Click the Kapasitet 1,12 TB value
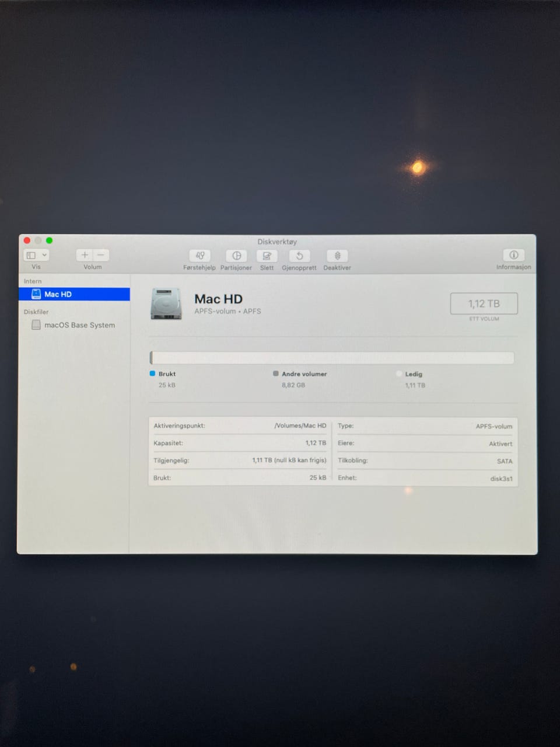 click(x=316, y=443)
